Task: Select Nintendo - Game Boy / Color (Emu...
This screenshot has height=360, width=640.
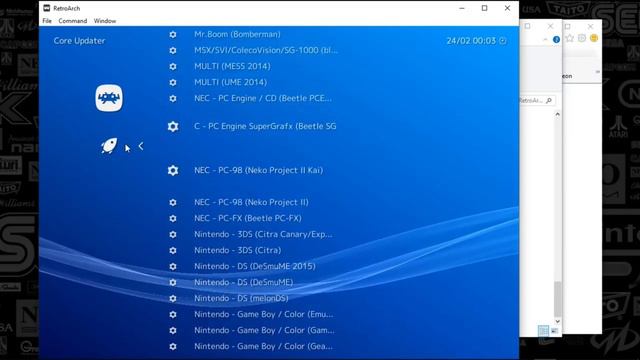Action: click(264, 314)
